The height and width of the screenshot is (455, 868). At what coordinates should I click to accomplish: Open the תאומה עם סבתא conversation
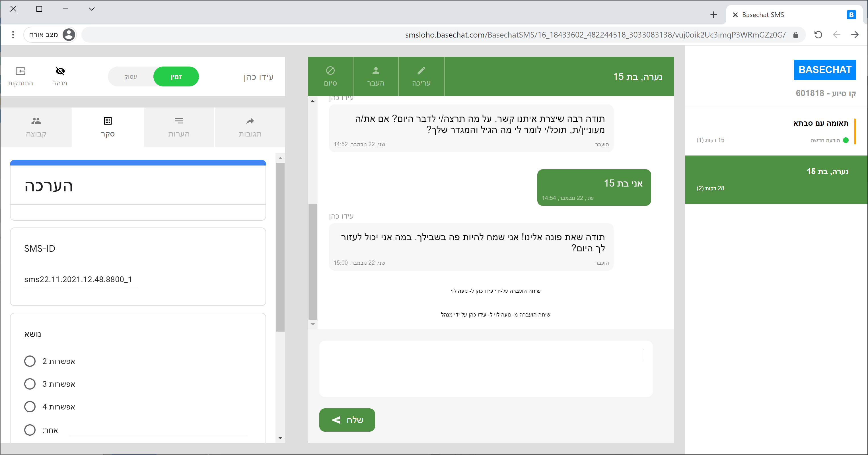[x=775, y=131]
